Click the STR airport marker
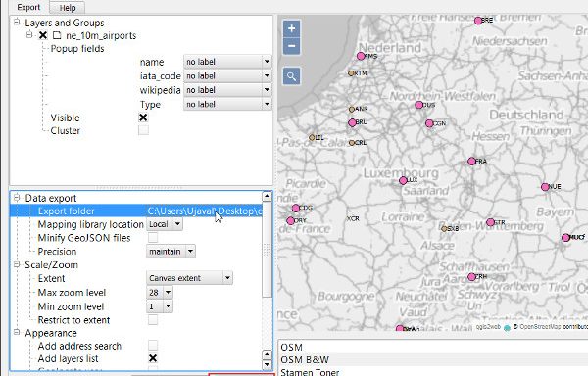The width and height of the screenshot is (588, 376). point(490,222)
